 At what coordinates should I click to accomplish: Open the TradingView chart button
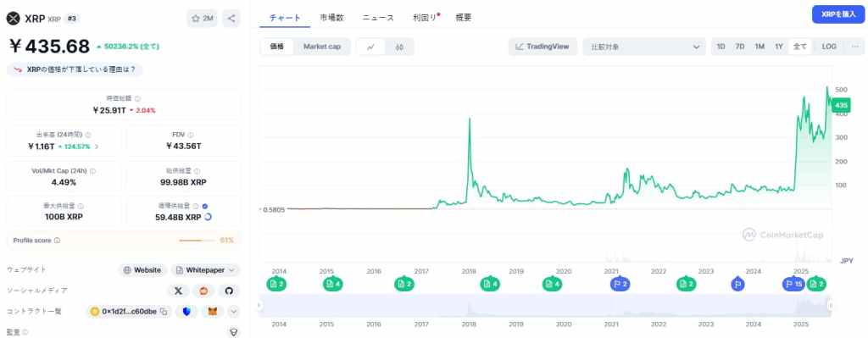pyautogui.click(x=542, y=47)
